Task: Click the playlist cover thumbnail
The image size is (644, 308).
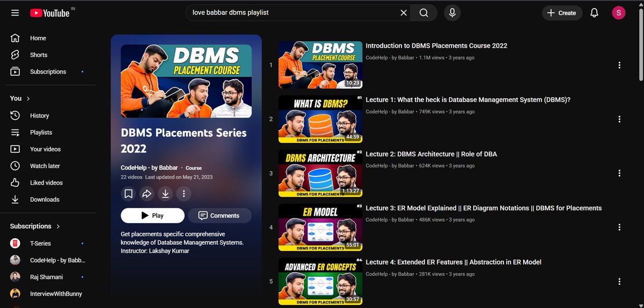Action: click(x=186, y=81)
